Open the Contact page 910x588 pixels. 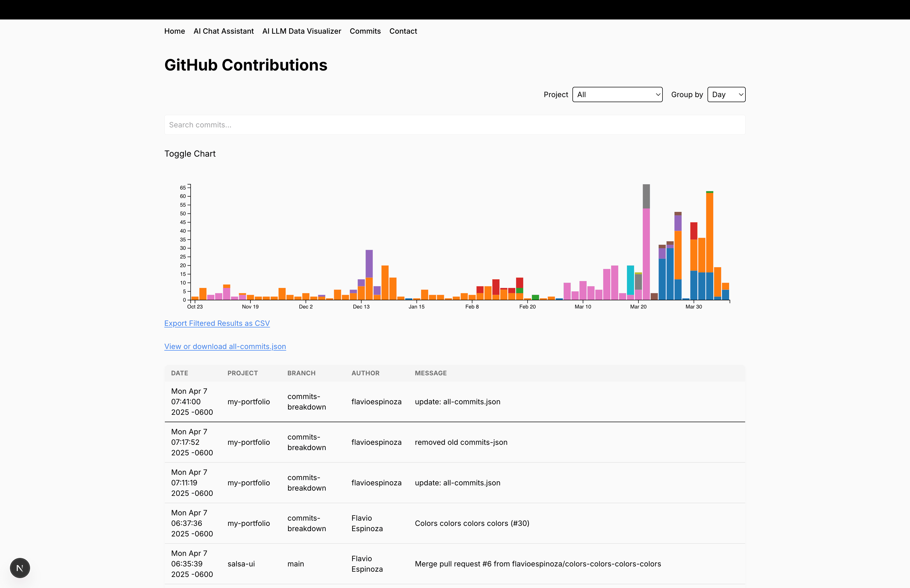[403, 31]
